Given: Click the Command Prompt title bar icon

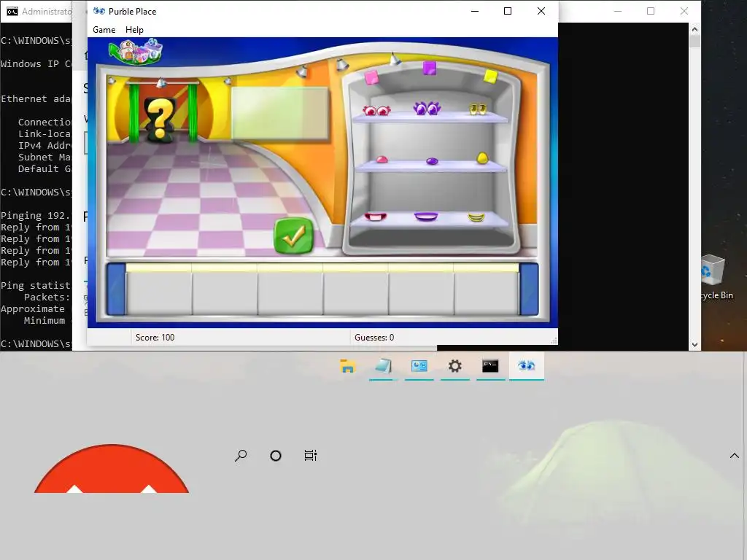Looking at the screenshot, I should point(12,11).
